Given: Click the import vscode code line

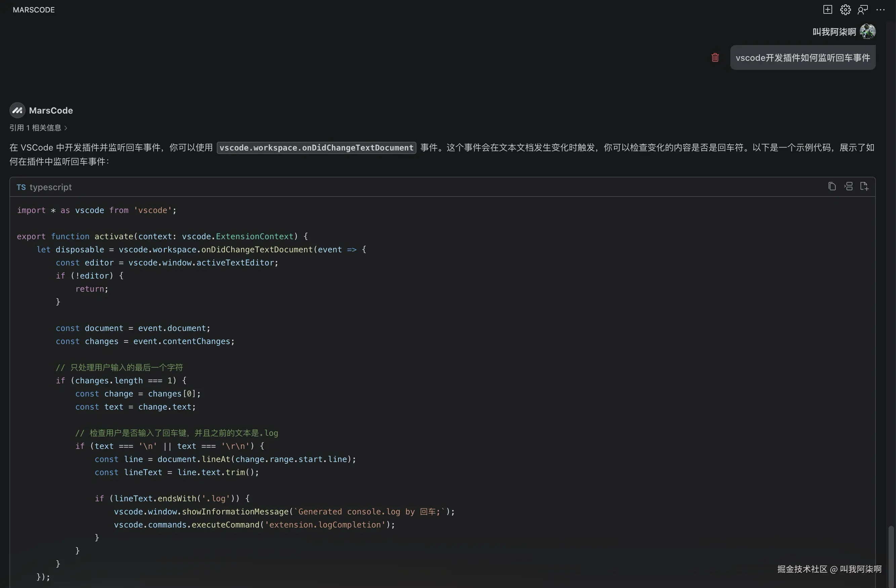Looking at the screenshot, I should [x=96, y=210].
